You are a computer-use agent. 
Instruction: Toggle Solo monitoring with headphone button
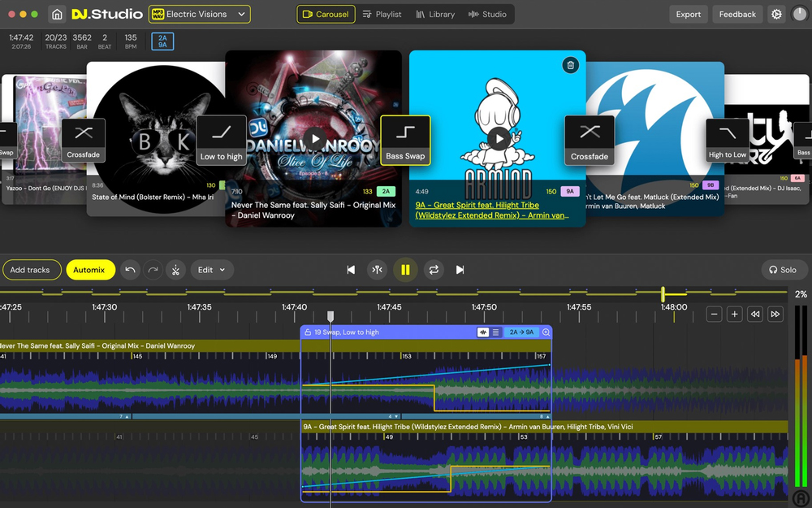[x=782, y=269]
